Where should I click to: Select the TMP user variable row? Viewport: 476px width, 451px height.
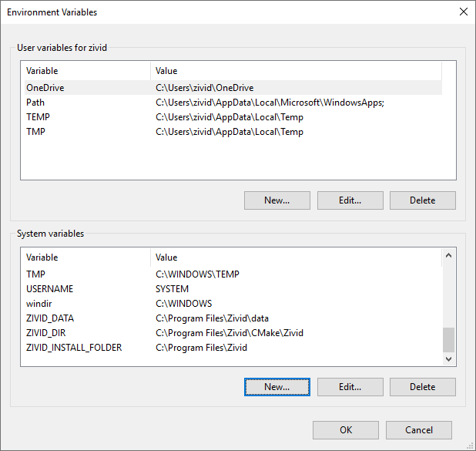[36, 132]
